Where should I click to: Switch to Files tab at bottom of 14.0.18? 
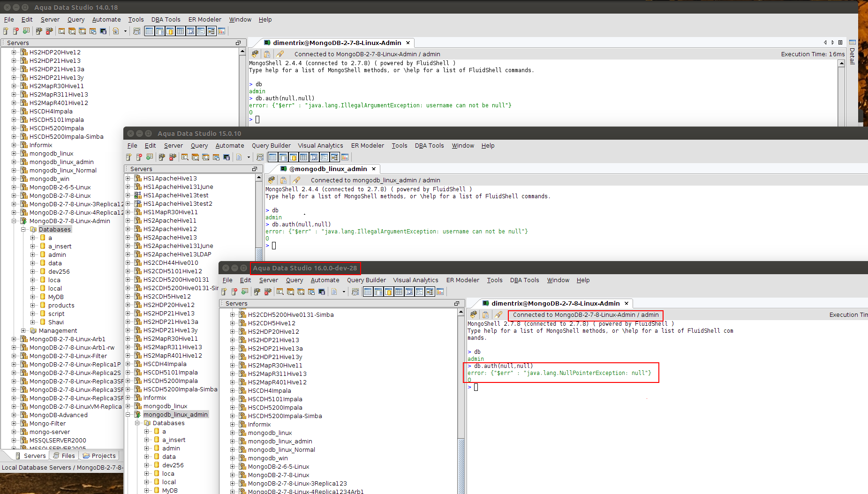64,456
